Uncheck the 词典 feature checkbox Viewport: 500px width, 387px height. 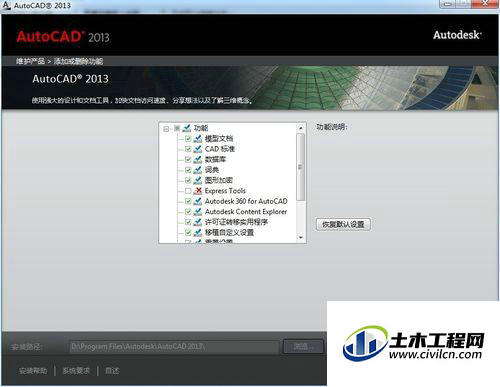[x=188, y=170]
